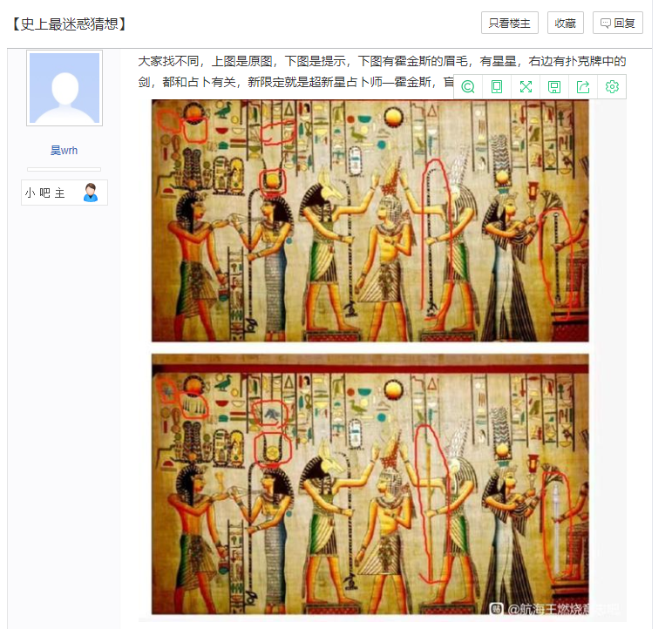
Task: Click the default user avatar picture
Action: coord(64,88)
